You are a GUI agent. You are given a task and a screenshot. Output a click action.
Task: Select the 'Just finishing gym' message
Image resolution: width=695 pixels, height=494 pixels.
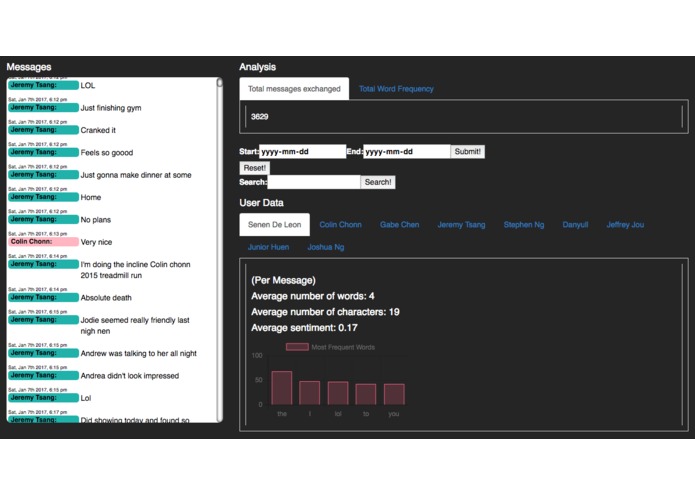111,108
